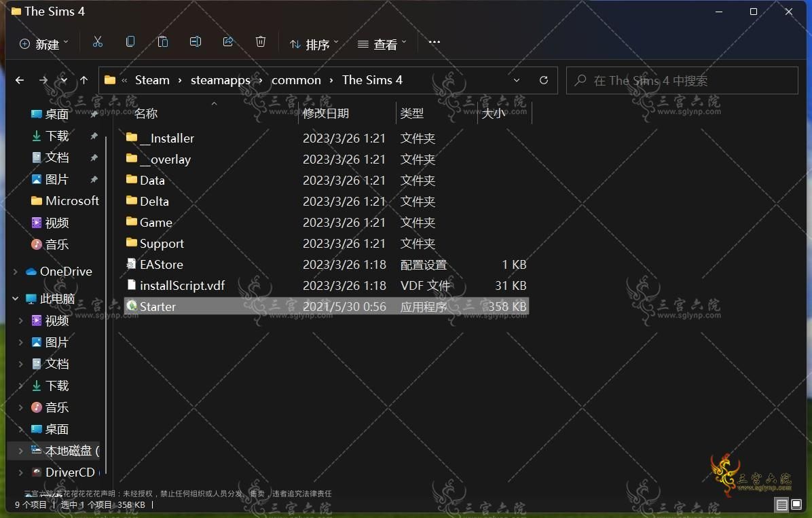The image size is (812, 518).
Task: Select the Support folder
Action: coord(327,244)
